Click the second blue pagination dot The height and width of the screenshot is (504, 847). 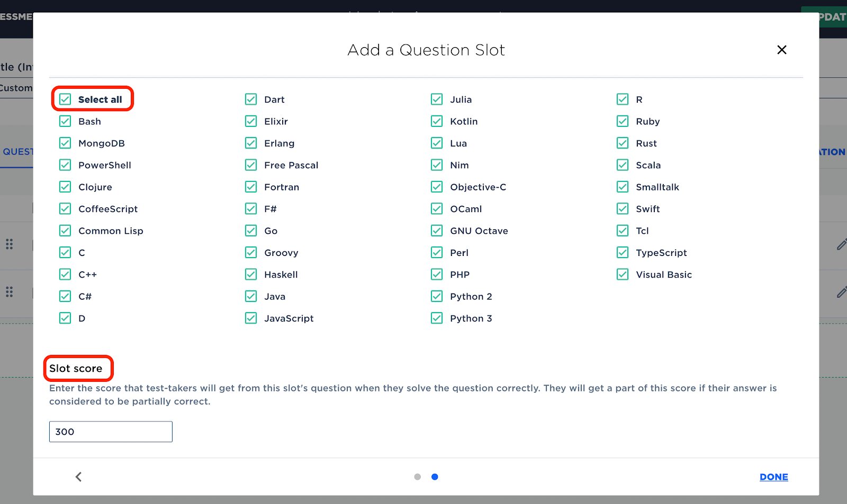tap(435, 477)
